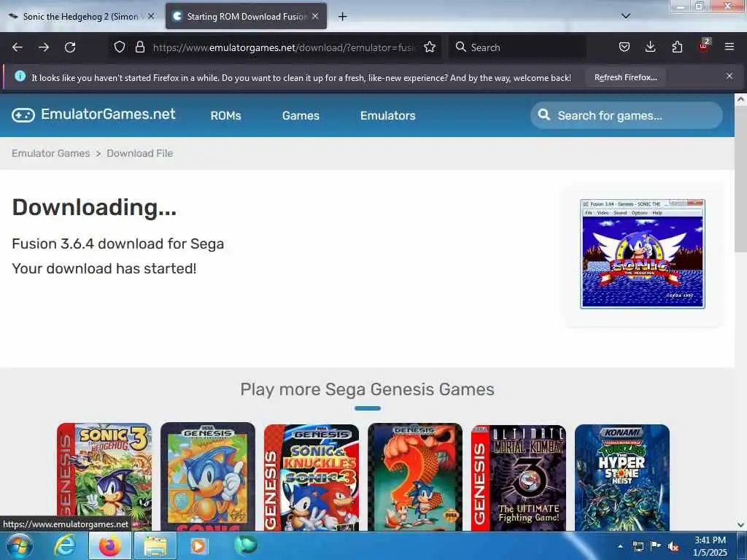Open Windows Explorer folder on taskbar
This screenshot has height=560, width=747.
155,545
